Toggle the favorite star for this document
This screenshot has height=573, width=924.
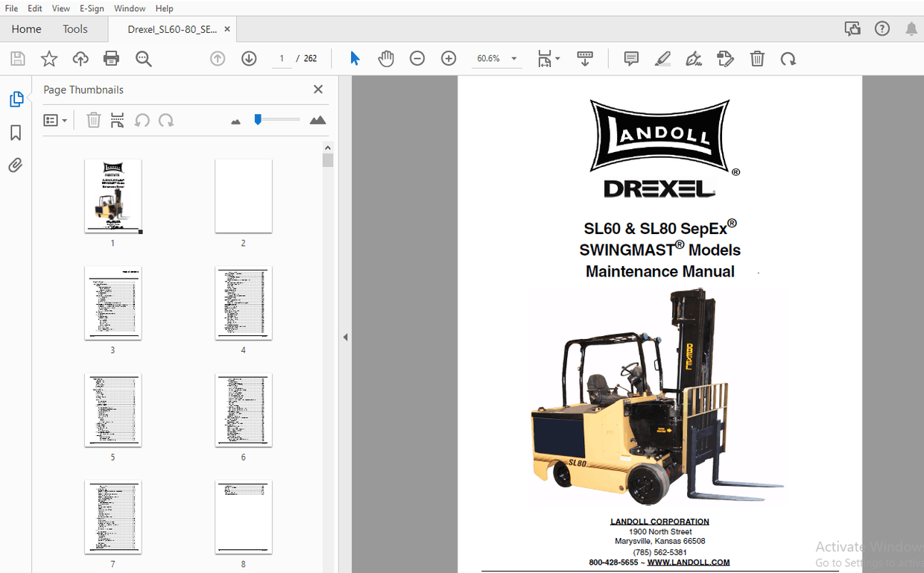[x=48, y=58]
